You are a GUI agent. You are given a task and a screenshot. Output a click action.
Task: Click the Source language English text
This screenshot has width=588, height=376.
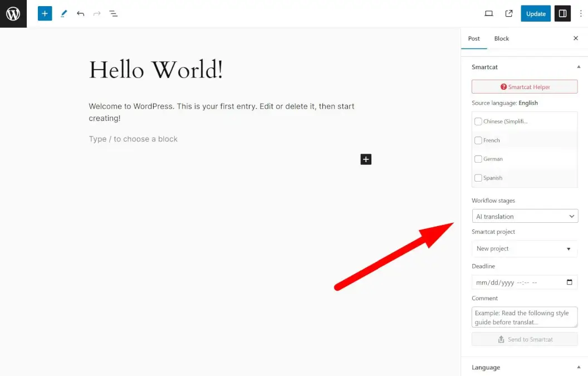[504, 103]
